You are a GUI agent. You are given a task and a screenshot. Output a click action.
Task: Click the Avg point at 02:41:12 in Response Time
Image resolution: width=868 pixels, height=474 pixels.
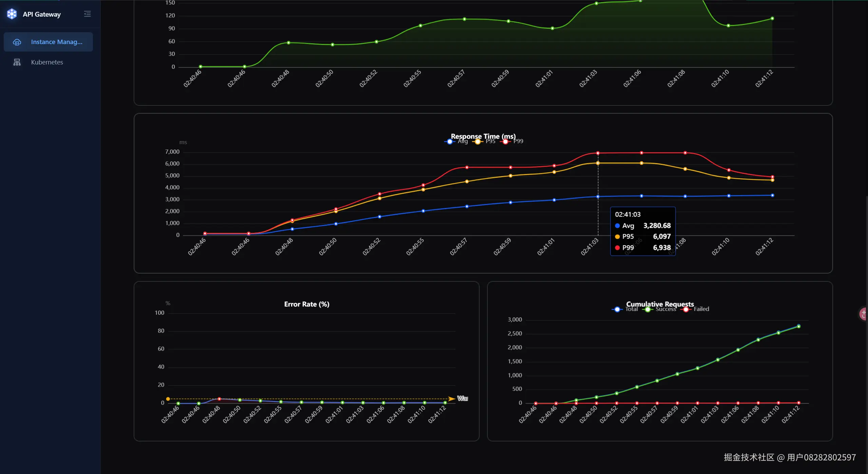(773, 196)
